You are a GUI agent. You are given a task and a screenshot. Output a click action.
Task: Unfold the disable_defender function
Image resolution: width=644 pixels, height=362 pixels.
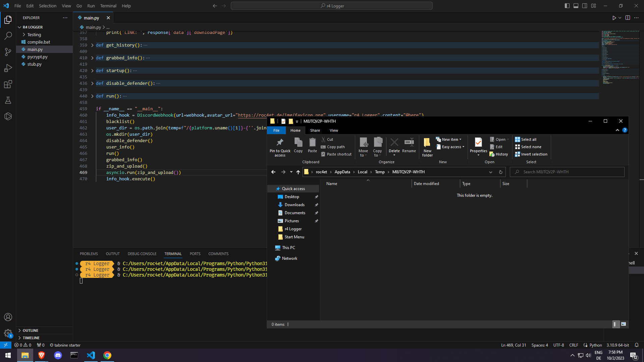click(92, 83)
